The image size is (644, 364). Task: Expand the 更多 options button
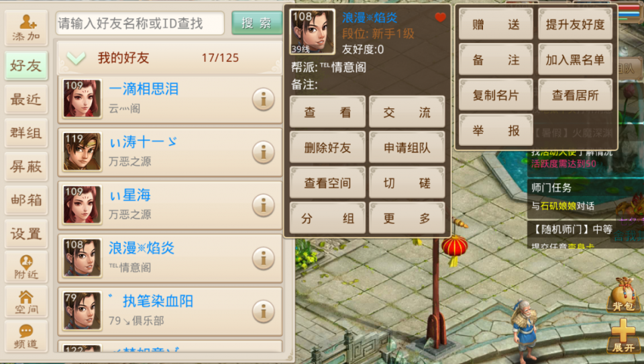coord(407,218)
